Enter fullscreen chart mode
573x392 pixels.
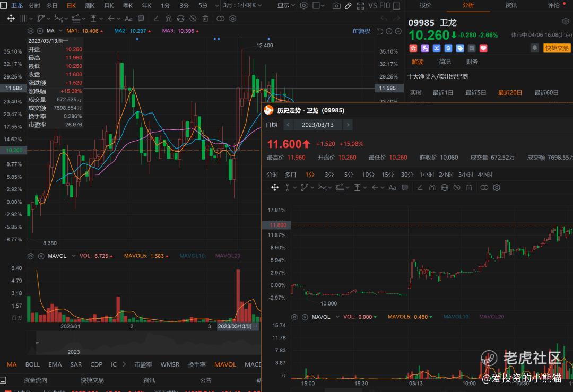[x=360, y=5]
